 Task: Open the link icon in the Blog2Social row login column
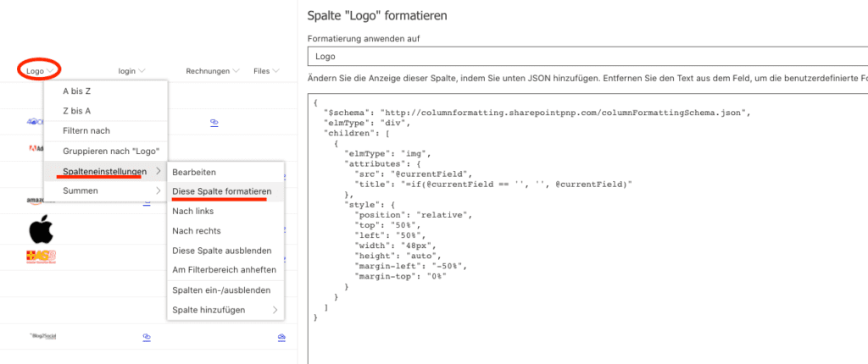pyautogui.click(x=146, y=337)
